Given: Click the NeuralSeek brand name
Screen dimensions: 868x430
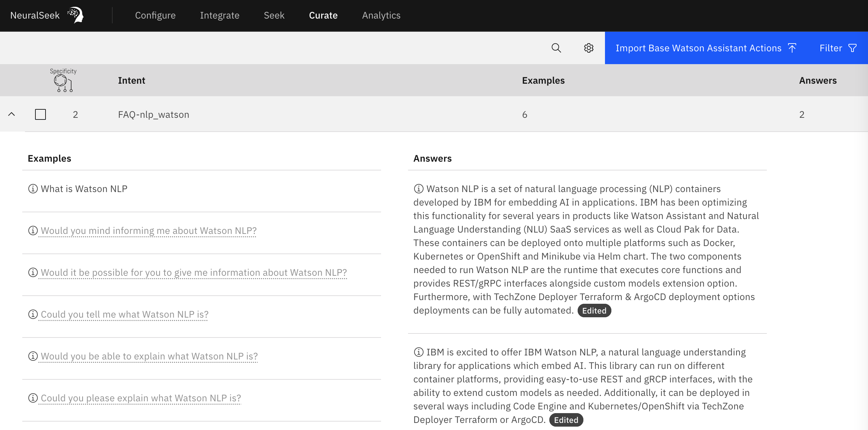Looking at the screenshot, I should pos(35,15).
